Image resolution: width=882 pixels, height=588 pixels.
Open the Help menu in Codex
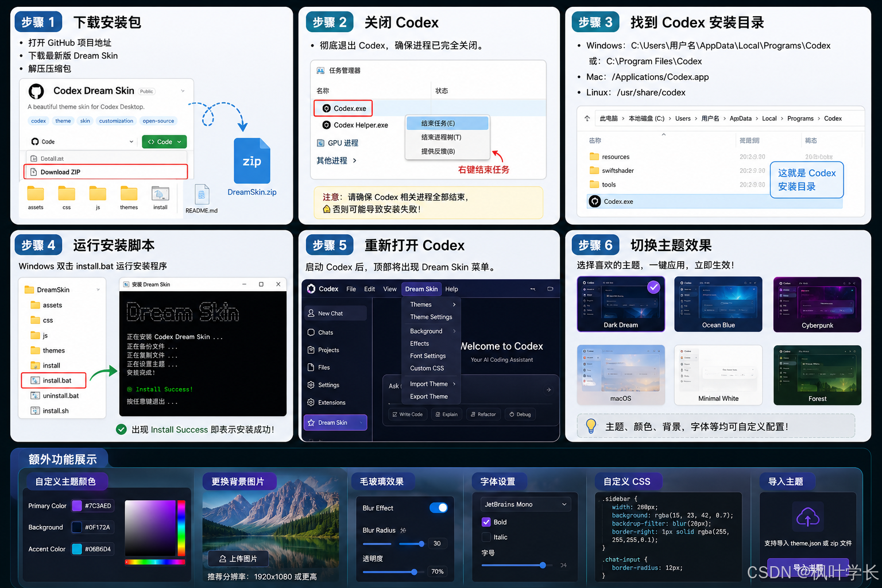[451, 289]
